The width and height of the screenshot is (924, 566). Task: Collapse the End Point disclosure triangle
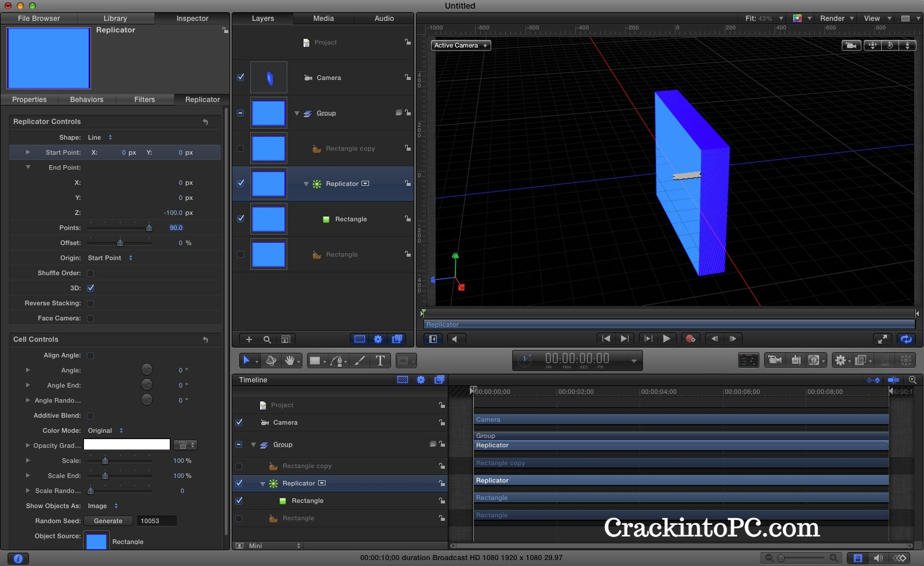pos(27,167)
